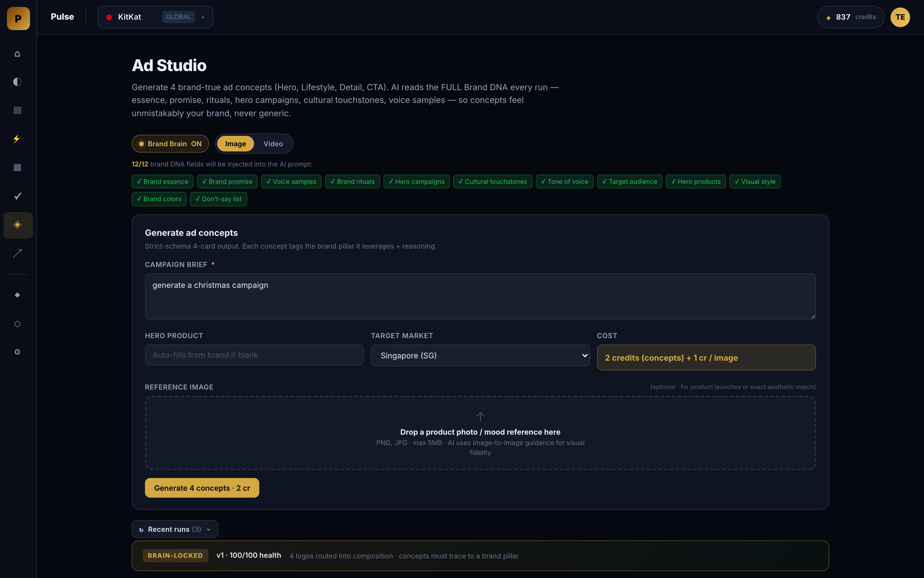Toggle the Target audience DNA chip
Image resolution: width=924 pixels, height=578 pixels.
(629, 181)
